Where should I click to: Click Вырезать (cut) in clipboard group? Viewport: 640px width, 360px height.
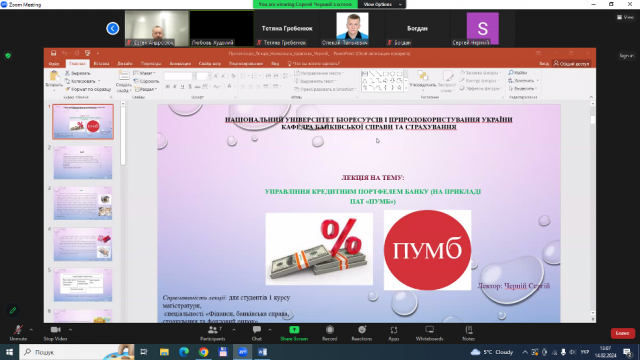[x=78, y=73]
